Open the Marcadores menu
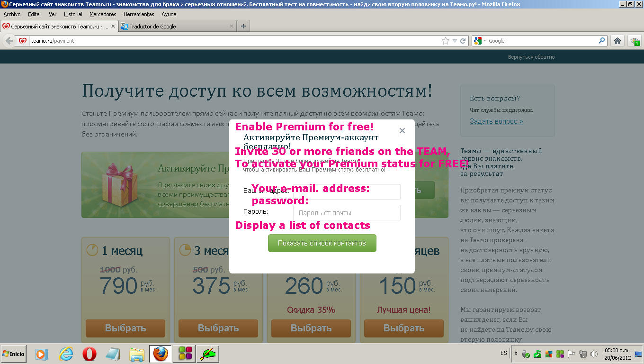The width and height of the screenshot is (644, 364). click(103, 14)
